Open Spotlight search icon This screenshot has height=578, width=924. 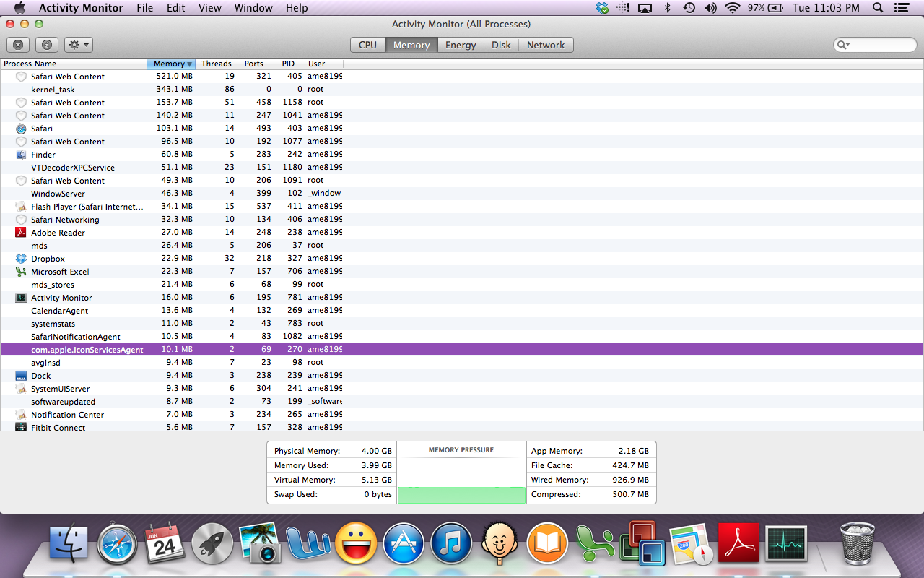tap(878, 8)
